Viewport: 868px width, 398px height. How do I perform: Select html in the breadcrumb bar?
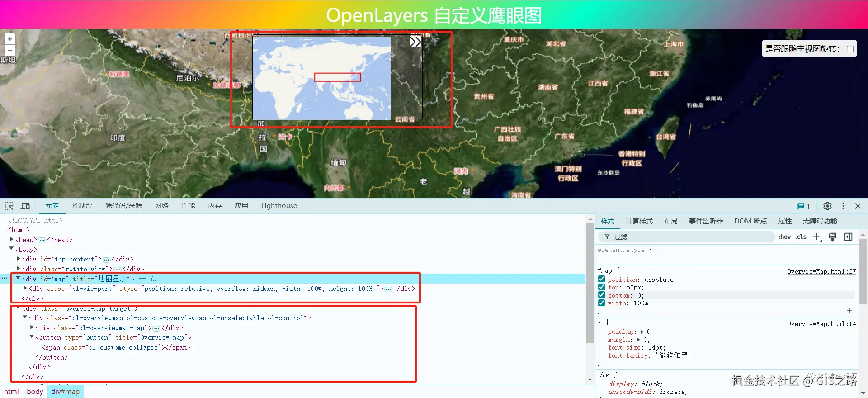tap(11, 392)
